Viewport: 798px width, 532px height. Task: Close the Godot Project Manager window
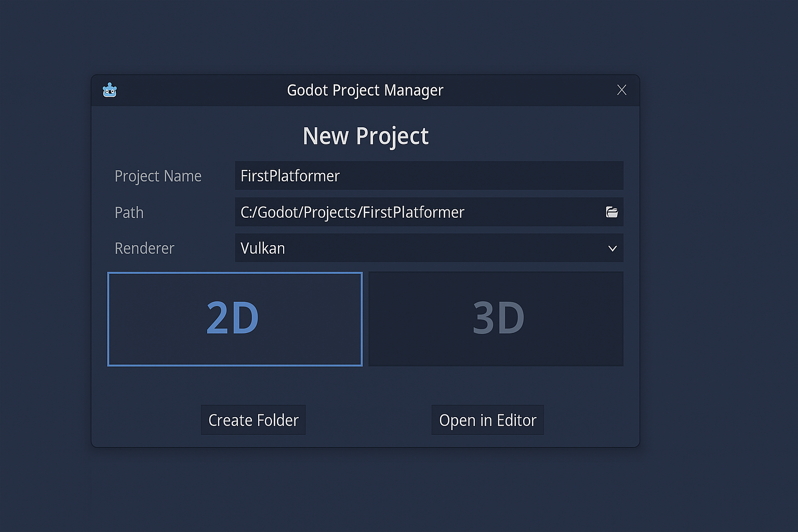[x=622, y=90]
